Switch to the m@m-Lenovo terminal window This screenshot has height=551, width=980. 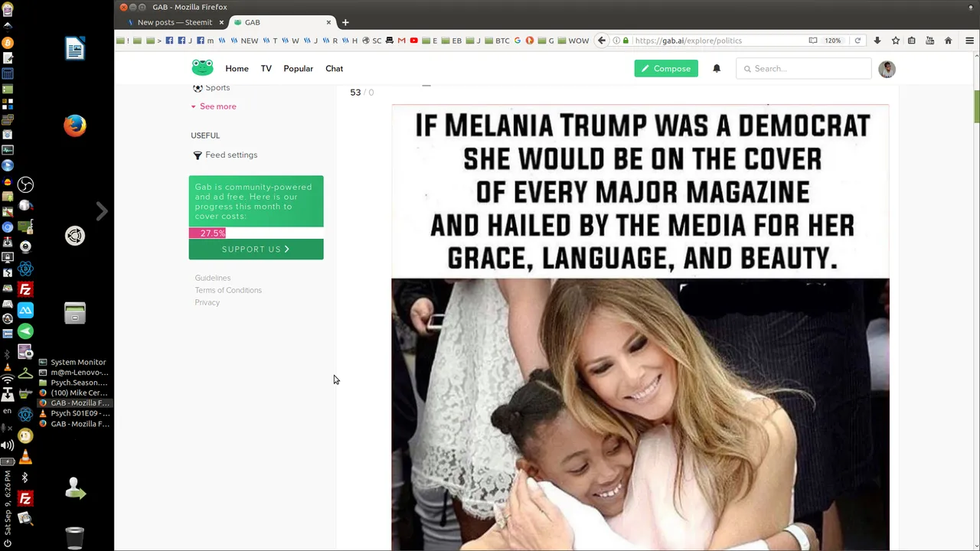point(74,372)
